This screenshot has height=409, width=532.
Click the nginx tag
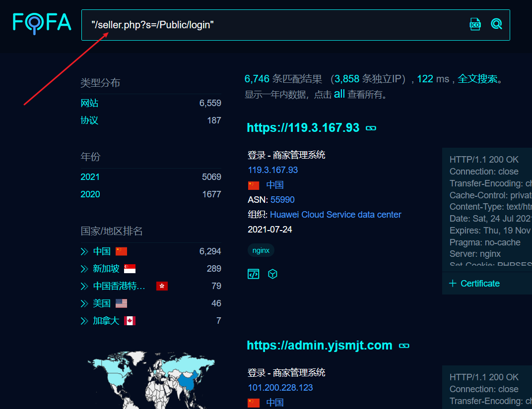[261, 250]
